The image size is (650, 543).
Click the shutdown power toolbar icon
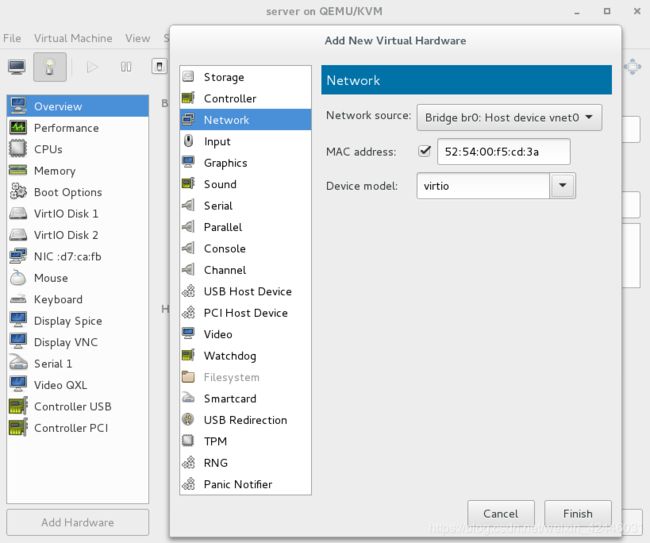coord(159,67)
